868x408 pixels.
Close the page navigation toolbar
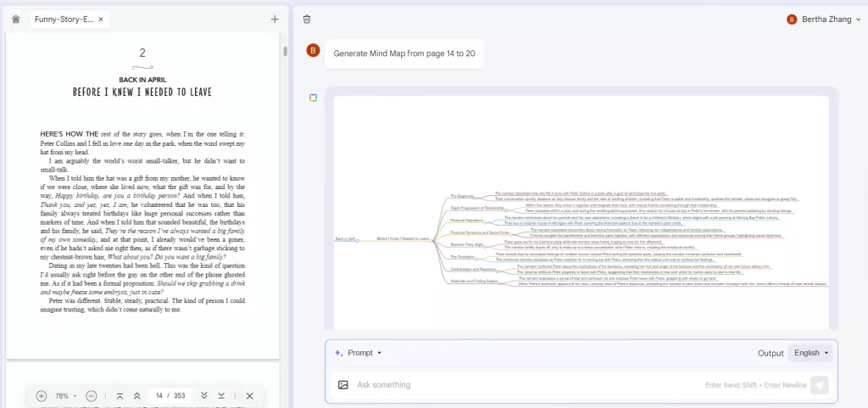[x=249, y=396]
